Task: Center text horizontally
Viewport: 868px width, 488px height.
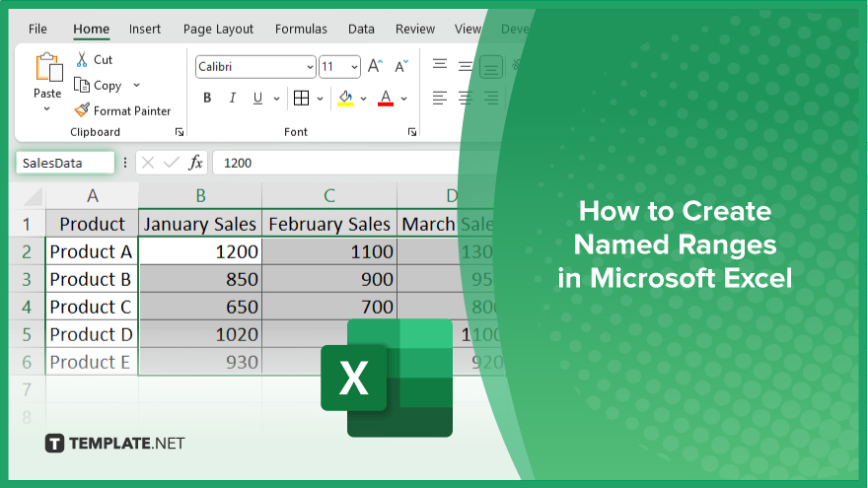Action: [x=466, y=98]
